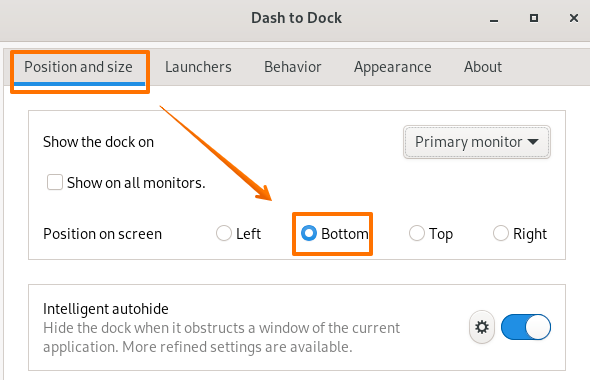Open the Intelligent autohide gear settings
Screen dimensions: 590x380
(482, 327)
